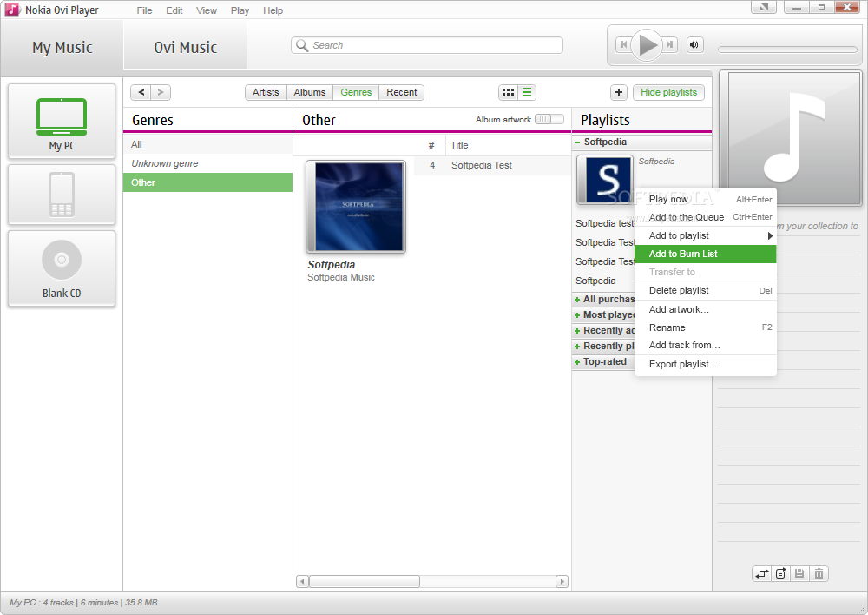This screenshot has height=615, width=868.
Task: Choose Delete playlist from context menu
Action: 705,290
